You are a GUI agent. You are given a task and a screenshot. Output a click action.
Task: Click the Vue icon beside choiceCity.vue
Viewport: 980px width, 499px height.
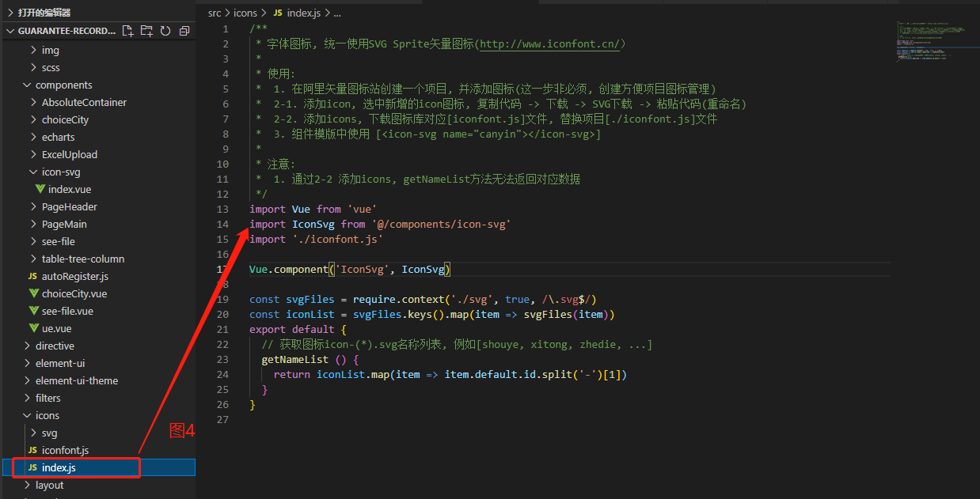tap(33, 293)
